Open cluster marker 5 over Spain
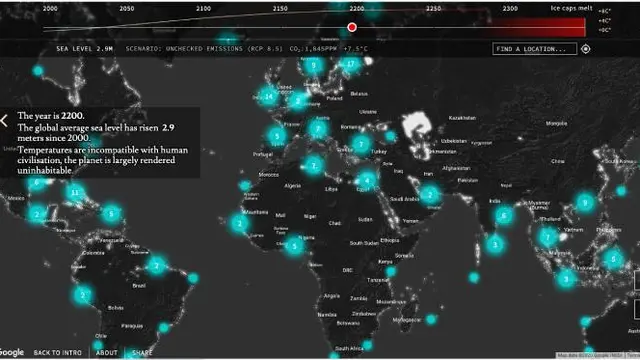Image resolution: width=640 pixels, height=360 pixels. [277, 136]
